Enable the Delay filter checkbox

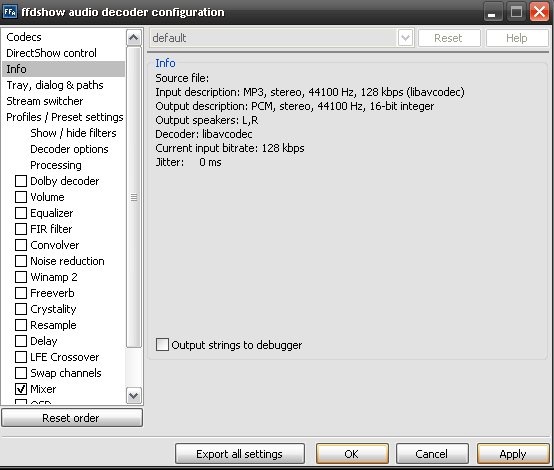pos(21,341)
